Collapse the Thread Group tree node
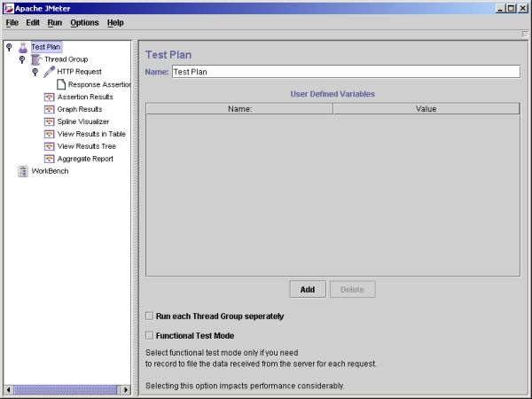The height and width of the screenshot is (399, 532). (22, 59)
